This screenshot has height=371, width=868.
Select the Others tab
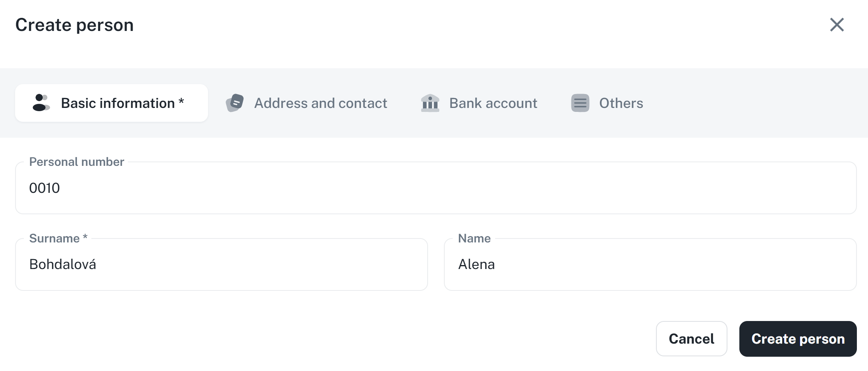point(621,103)
